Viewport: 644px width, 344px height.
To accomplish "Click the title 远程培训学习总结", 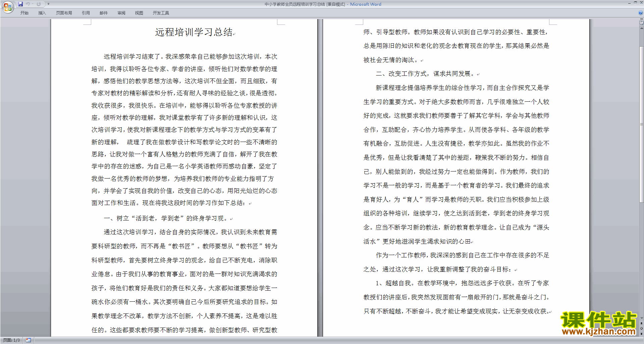I will [194, 32].
